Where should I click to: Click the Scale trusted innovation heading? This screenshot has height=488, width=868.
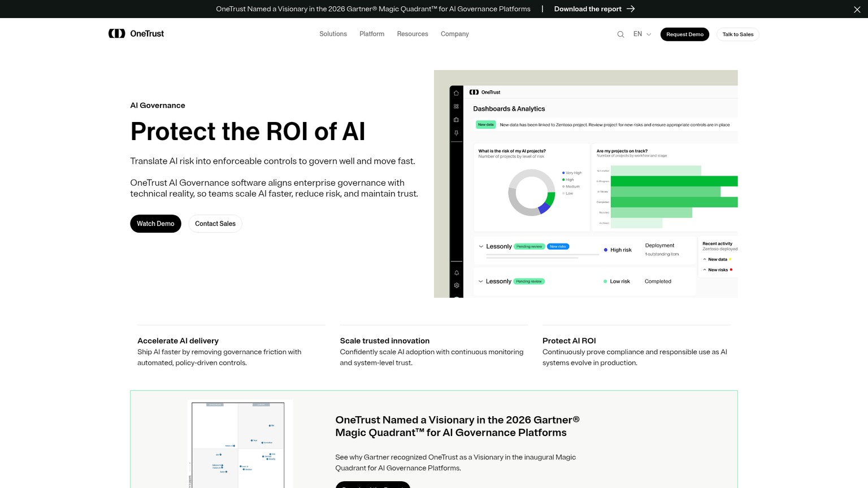pos(385,341)
